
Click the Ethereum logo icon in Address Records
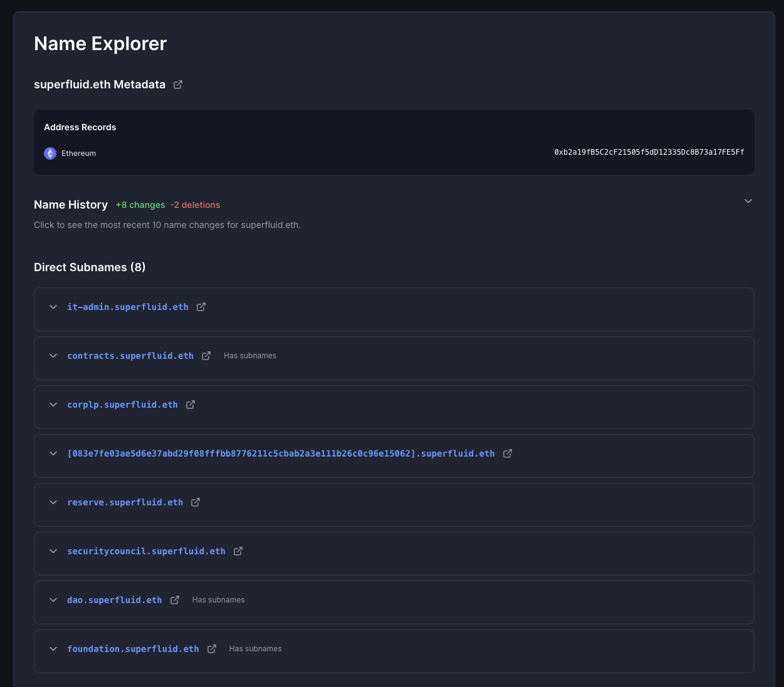(50, 153)
